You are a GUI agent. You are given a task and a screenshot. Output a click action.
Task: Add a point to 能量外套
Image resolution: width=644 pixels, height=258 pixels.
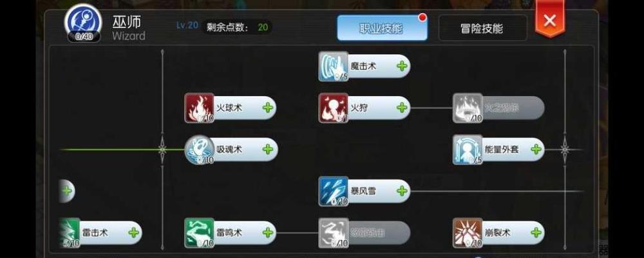536,150
